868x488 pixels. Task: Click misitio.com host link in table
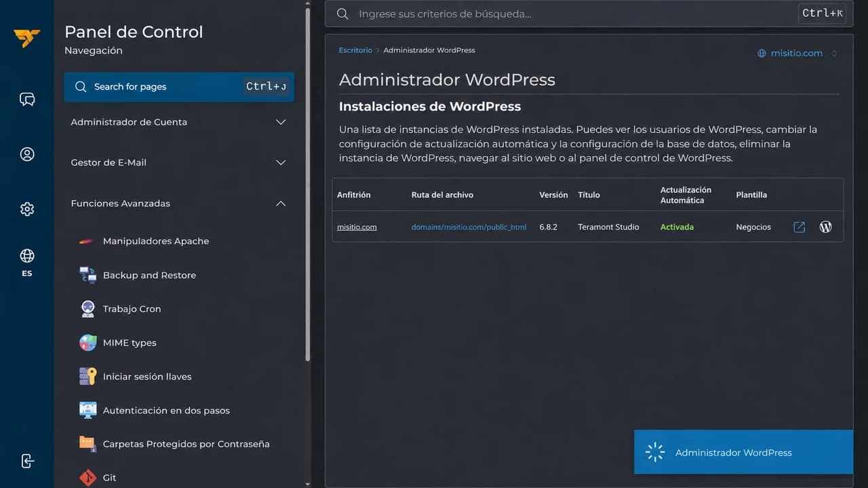[x=357, y=227]
